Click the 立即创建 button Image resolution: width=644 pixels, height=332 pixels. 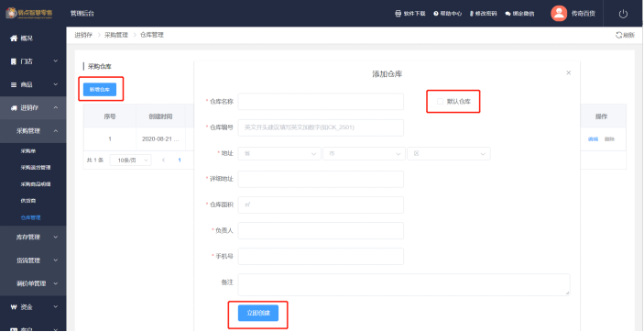click(258, 313)
